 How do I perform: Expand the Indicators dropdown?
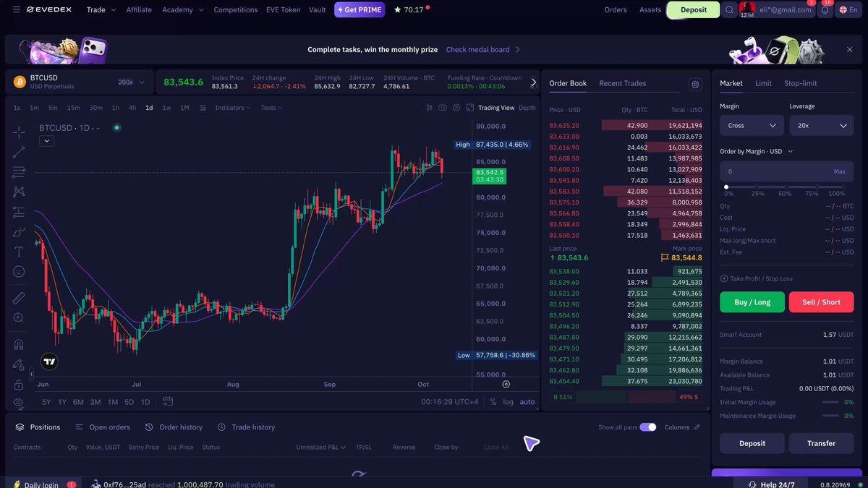(233, 108)
